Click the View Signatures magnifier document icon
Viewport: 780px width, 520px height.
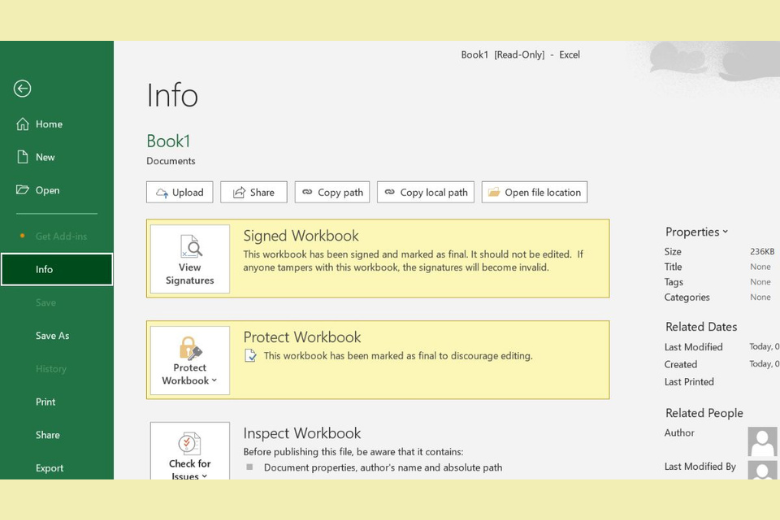tap(191, 246)
